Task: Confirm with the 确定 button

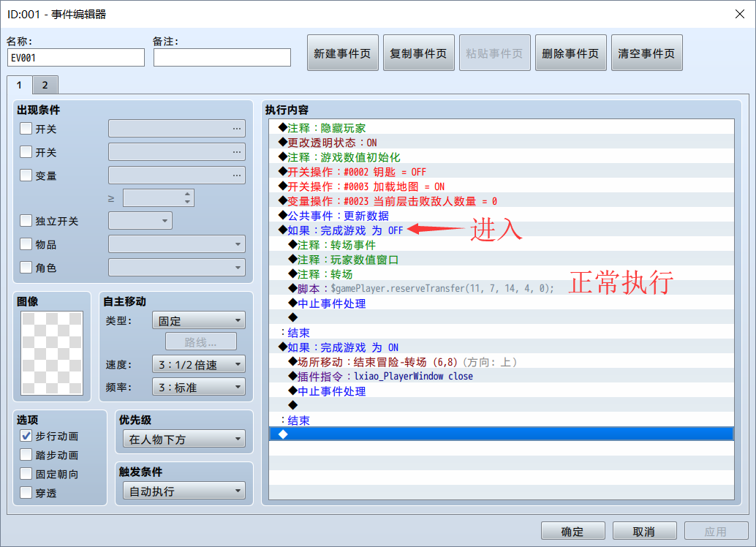Action: (x=572, y=531)
